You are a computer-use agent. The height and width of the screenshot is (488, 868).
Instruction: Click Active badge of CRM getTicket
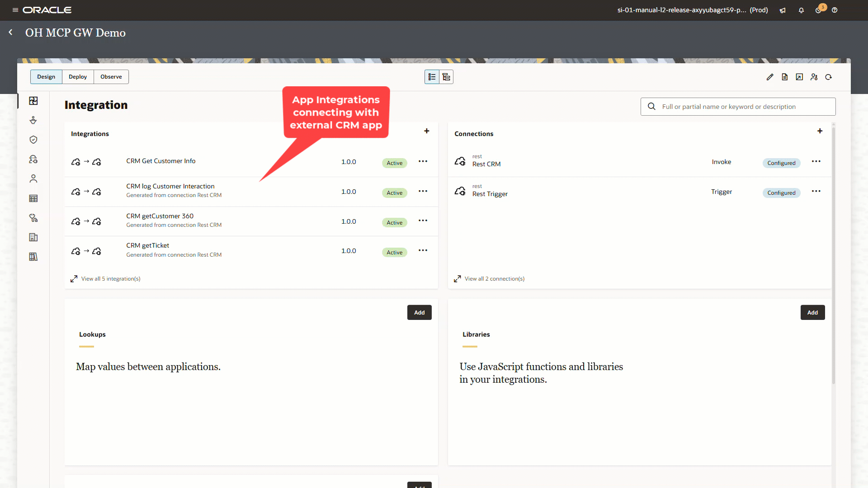[x=395, y=253]
